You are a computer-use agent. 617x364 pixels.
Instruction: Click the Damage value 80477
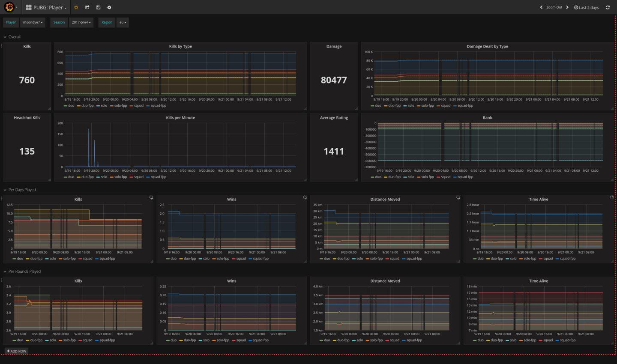pos(334,80)
